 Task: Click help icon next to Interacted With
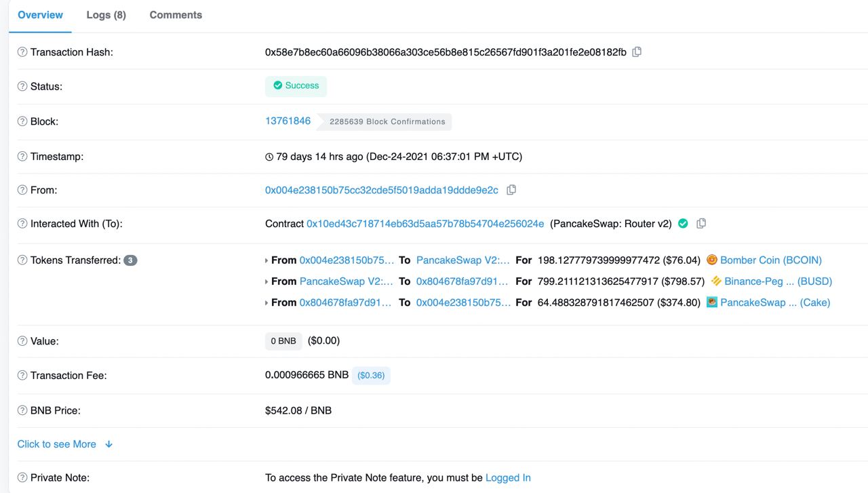pos(22,224)
